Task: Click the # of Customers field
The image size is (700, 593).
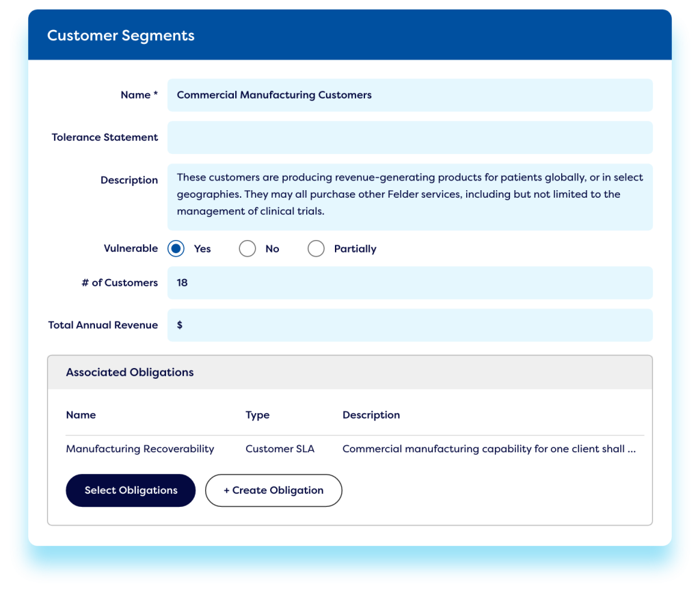Action: (x=409, y=282)
